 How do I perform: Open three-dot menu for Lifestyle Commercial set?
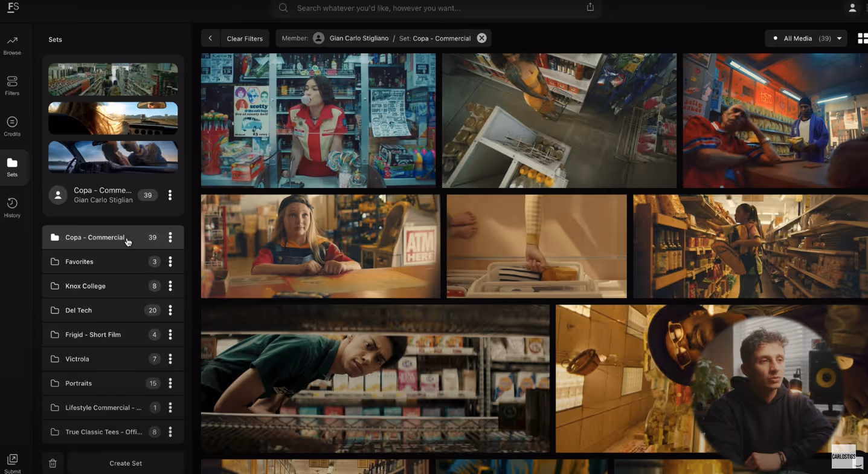[x=170, y=407]
